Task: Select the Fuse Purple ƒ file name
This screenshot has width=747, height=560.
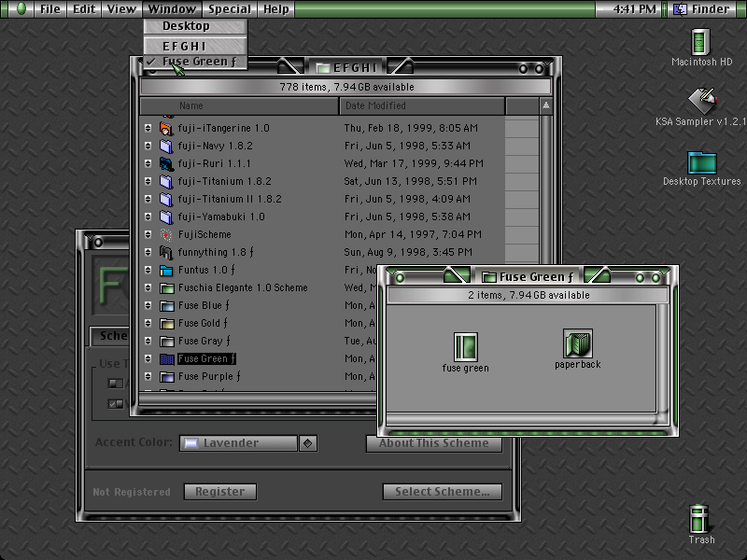Action: pos(209,377)
